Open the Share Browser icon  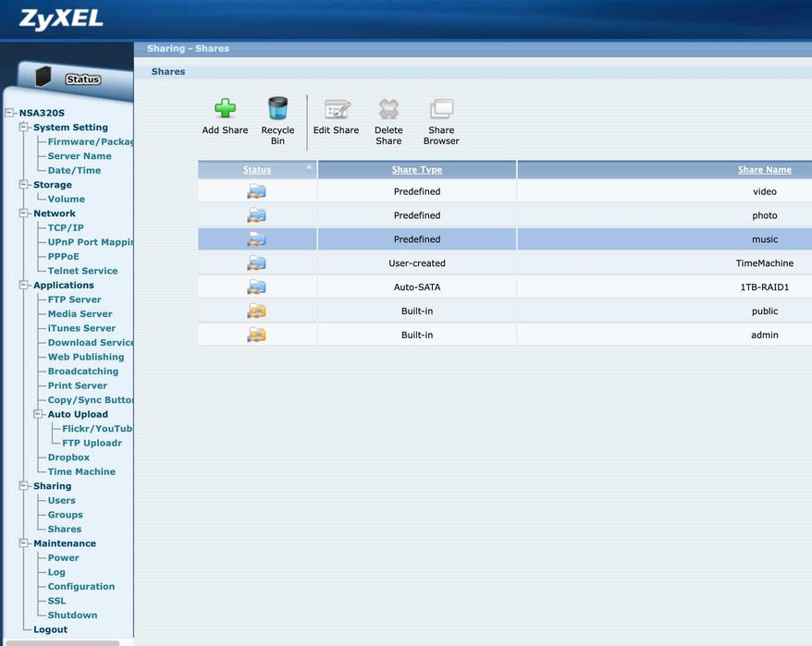[x=441, y=109]
